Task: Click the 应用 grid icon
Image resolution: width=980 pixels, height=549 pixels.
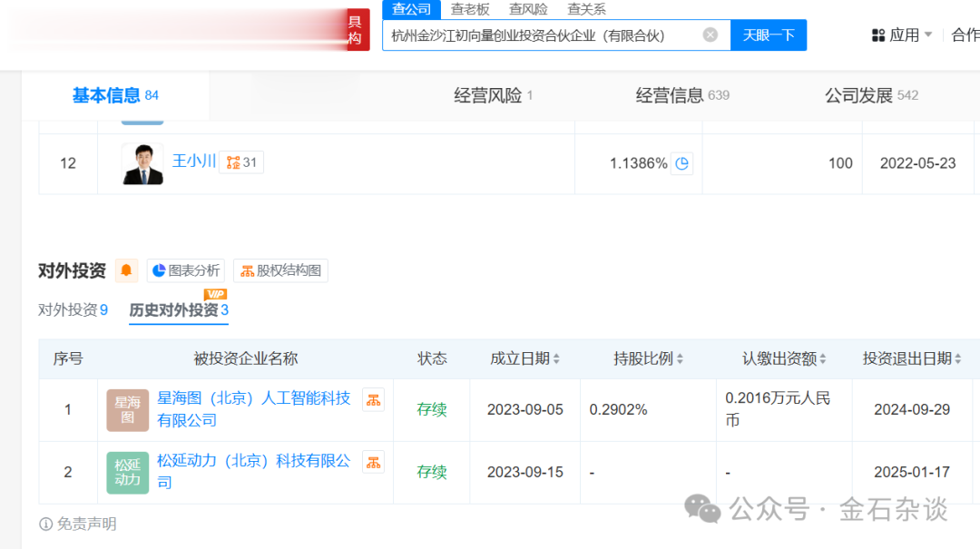Action: click(878, 35)
